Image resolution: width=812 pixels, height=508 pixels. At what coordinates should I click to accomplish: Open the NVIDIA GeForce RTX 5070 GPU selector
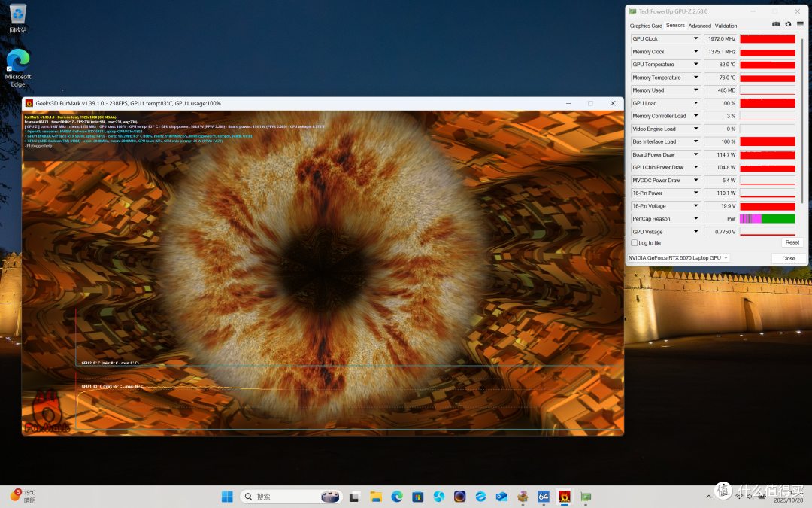(678, 257)
